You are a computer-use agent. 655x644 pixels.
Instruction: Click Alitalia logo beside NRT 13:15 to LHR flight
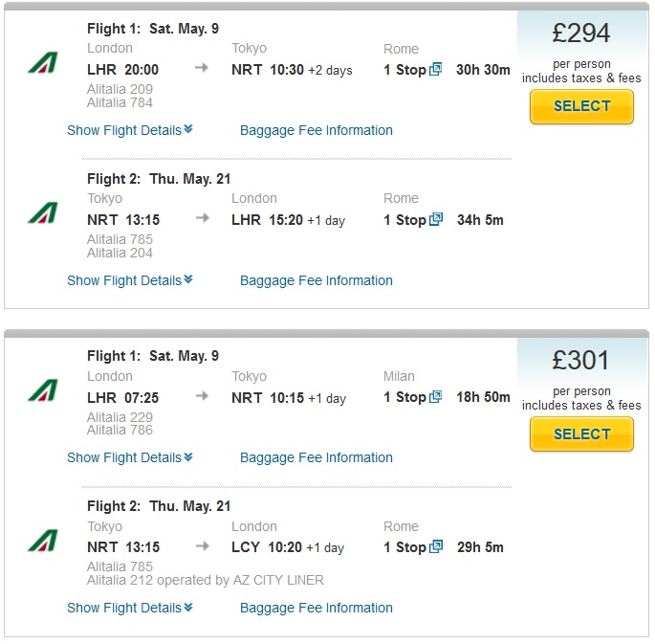[x=43, y=213]
